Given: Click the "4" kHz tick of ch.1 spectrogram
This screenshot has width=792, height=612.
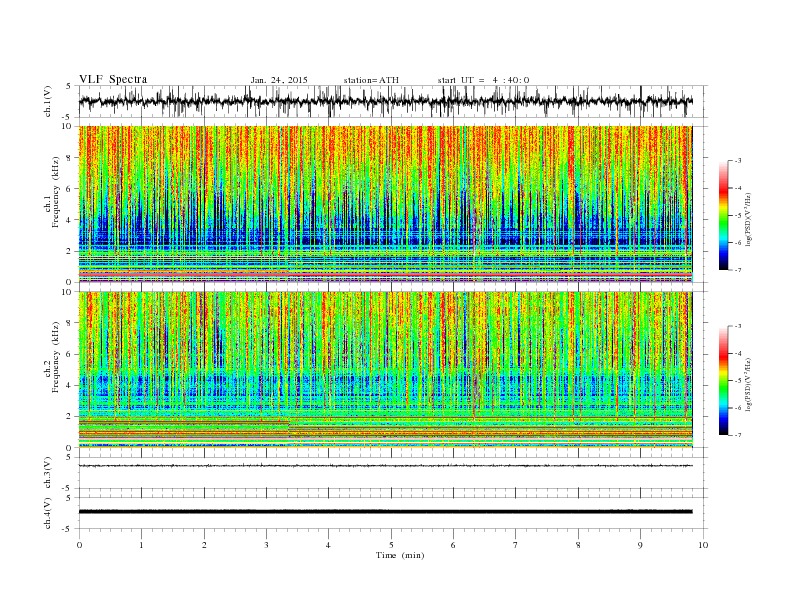Looking at the screenshot, I should (x=70, y=220).
